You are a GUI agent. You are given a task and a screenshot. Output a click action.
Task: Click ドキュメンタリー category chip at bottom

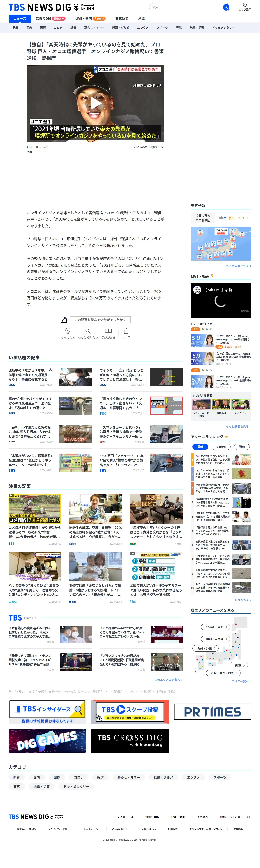pyautogui.click(x=77, y=787)
